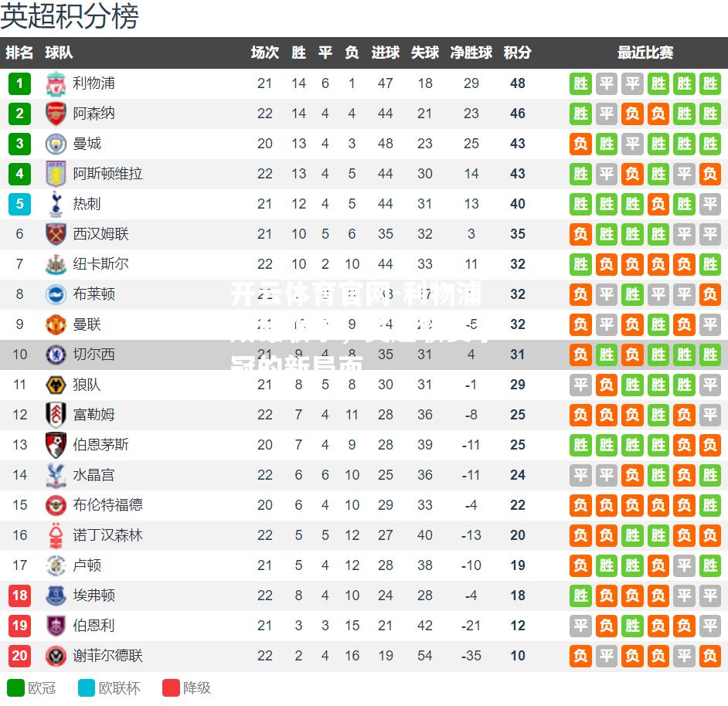Screen dimensions: 728x706
Task: Click rank badge 20 for 谢菲尔德联
Action: tap(19, 656)
